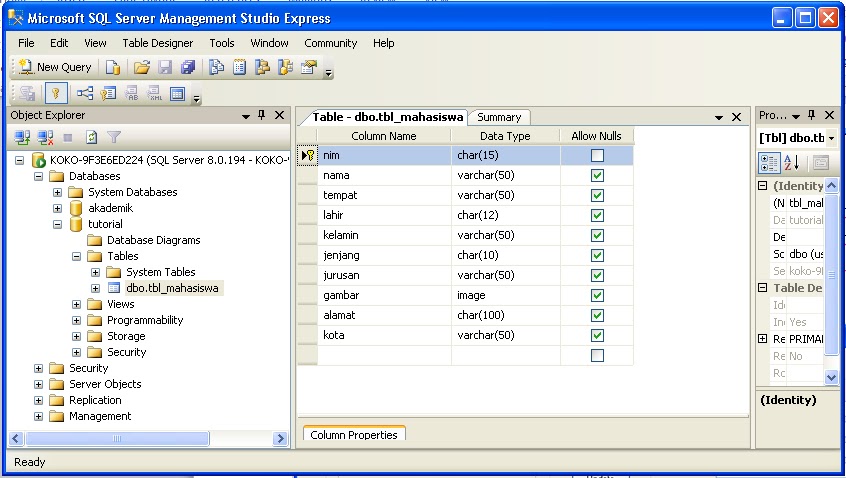Select the Management folder in tree

(100, 416)
